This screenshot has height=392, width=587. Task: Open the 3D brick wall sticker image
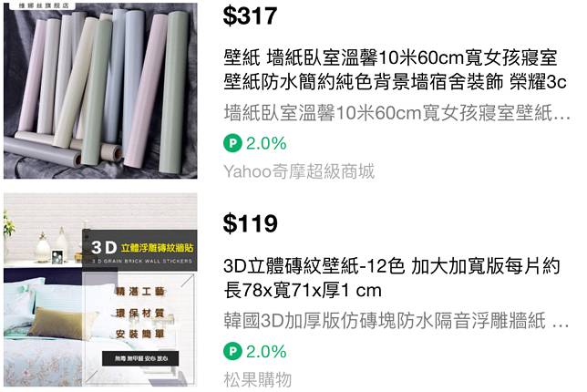[x=100, y=290]
